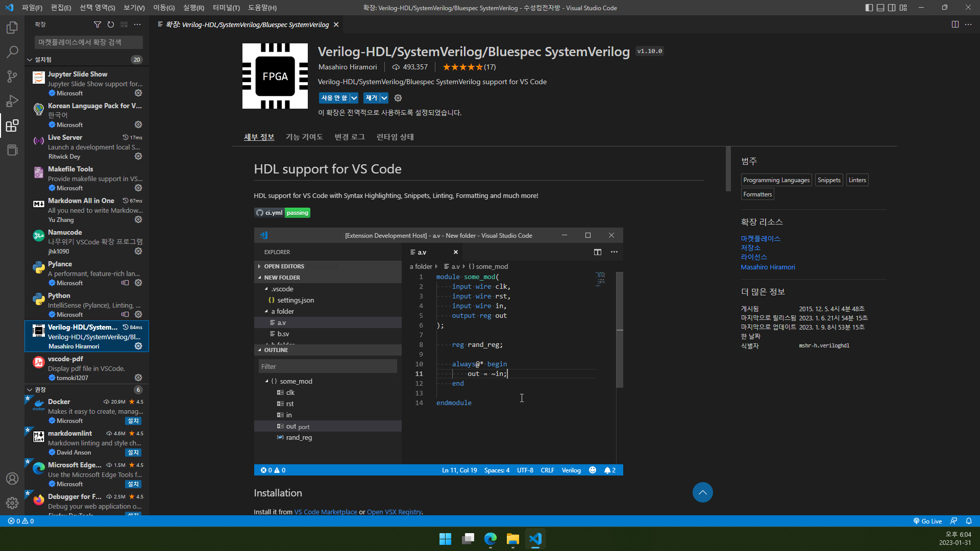This screenshot has width=980, height=551.
Task: Click the extension settings gear next to remove button
Action: point(398,98)
